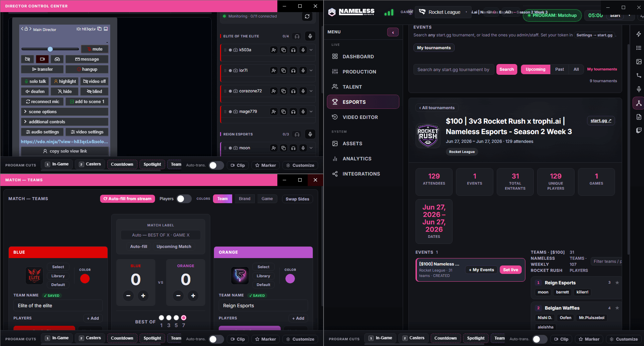Viewport: 644px width, 346px height.
Task: Select the Brand colors tab
Action: click(x=245, y=199)
